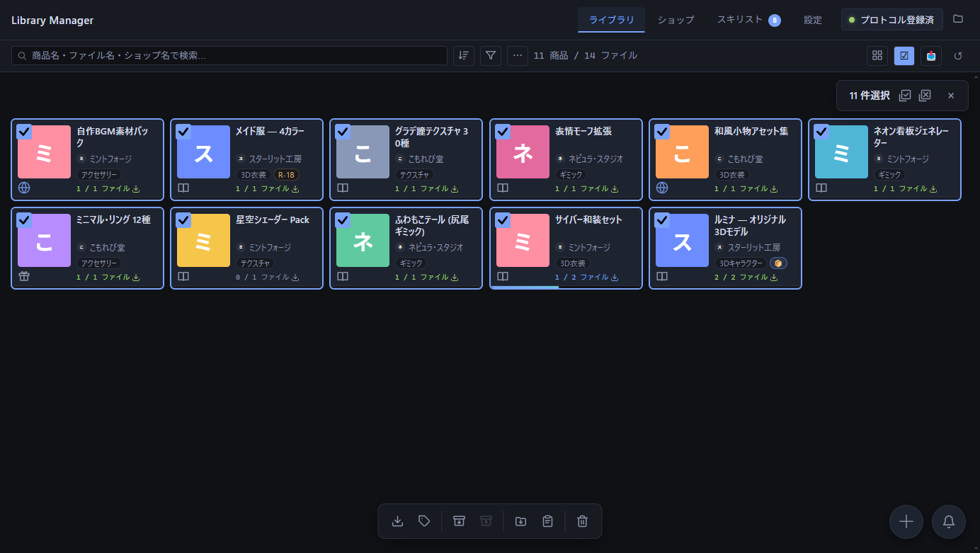Image resolution: width=980 pixels, height=553 pixels.
Task: Click the clipboard icon in bottom toolbar
Action: pos(547,521)
